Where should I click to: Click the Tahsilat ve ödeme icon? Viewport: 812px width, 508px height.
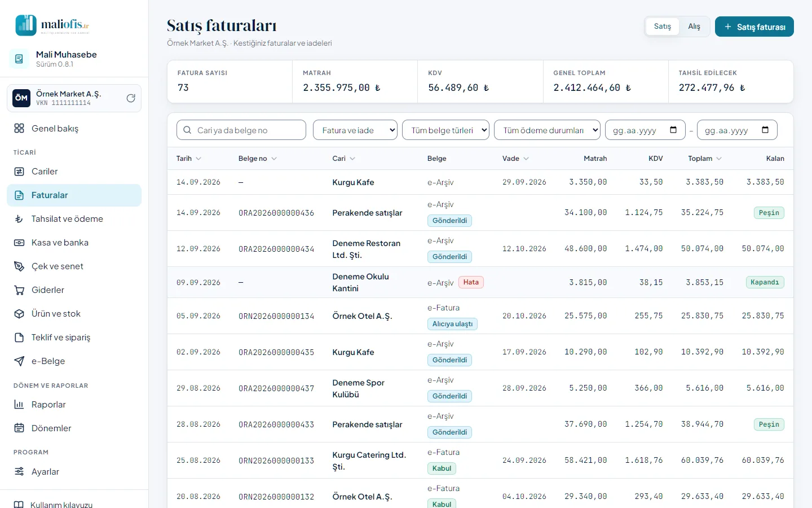click(x=19, y=219)
